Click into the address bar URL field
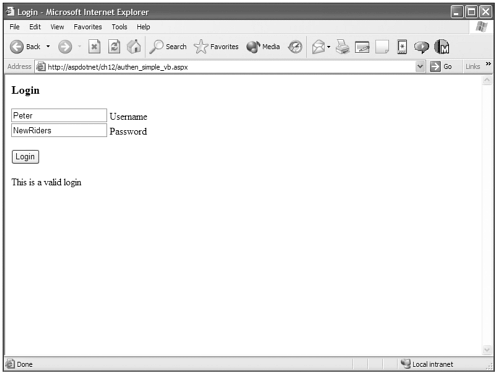The height and width of the screenshot is (374, 498). [x=230, y=67]
